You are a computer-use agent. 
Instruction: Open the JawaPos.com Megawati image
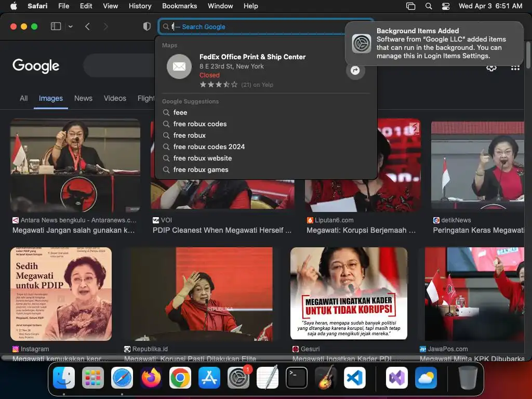475,294
